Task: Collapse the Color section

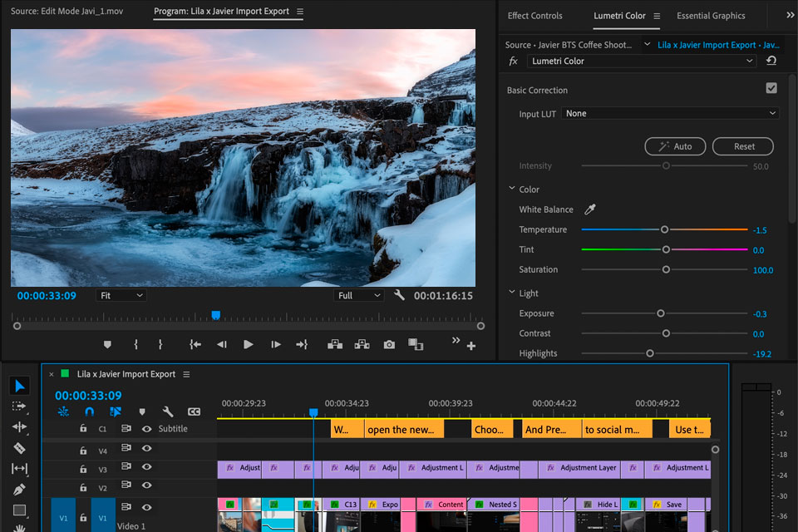Action: tap(511, 189)
